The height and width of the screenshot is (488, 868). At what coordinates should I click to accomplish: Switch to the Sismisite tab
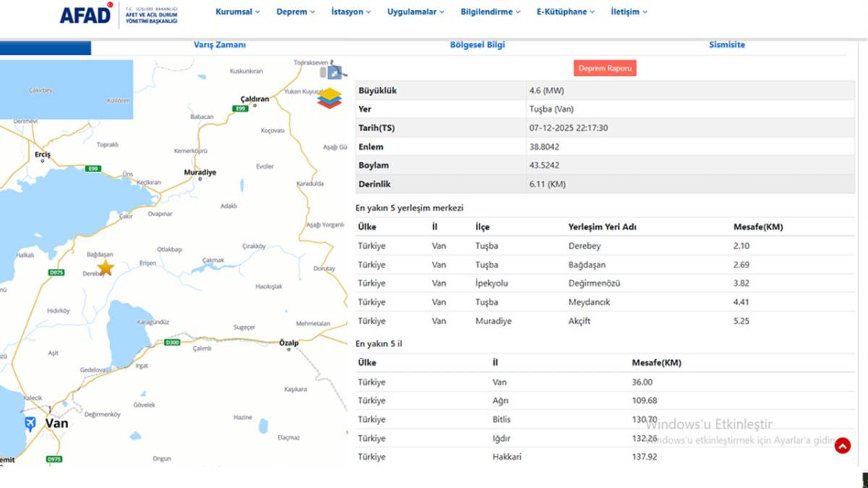(x=727, y=44)
